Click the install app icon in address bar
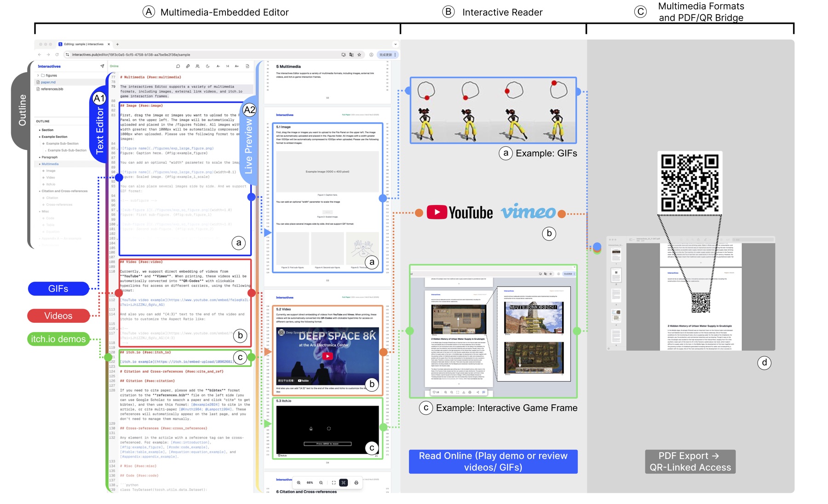Image resolution: width=828 pixels, height=504 pixels. tap(344, 55)
